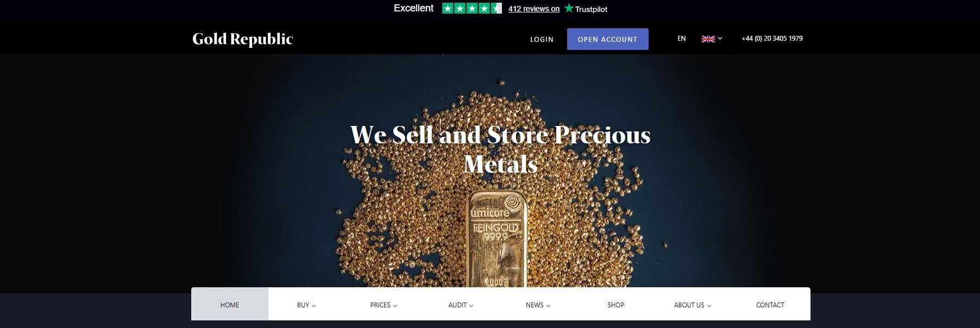
Task: Click the green Trustpilot rating stars
Action: [472, 8]
